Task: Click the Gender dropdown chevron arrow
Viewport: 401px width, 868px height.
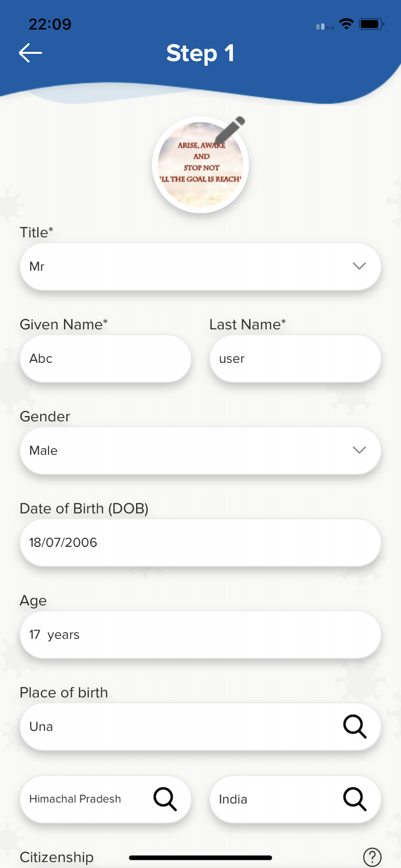Action: [x=359, y=450]
